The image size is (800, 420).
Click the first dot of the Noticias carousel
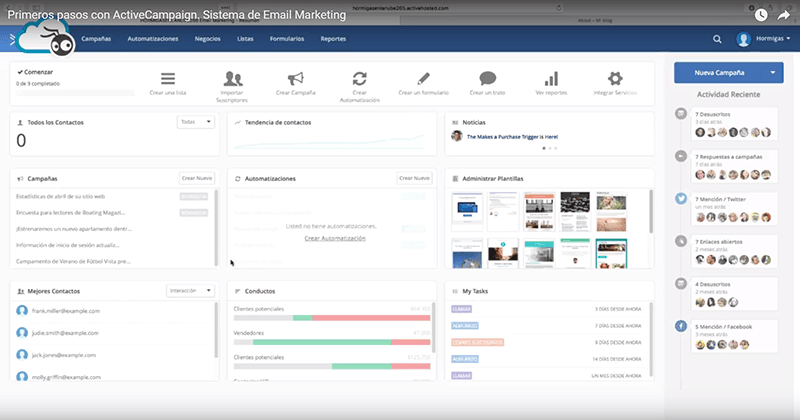(544, 148)
